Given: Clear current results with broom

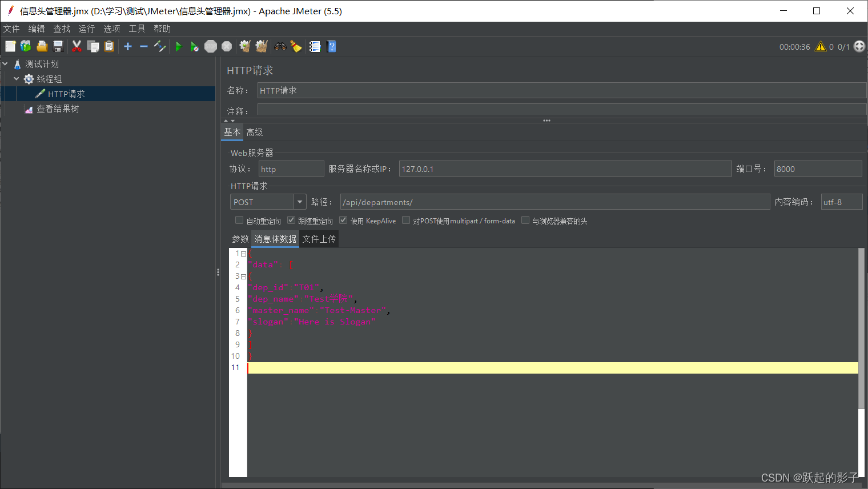Looking at the screenshot, I should point(245,46).
